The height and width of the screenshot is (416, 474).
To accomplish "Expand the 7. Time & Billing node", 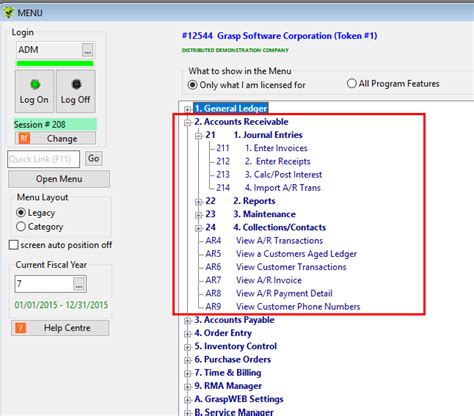I will click(187, 373).
